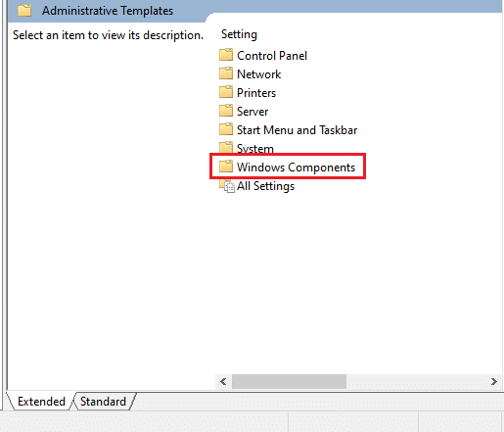Click the horizontal scrollbar right arrow
Image resolution: width=504 pixels, height=432 pixels.
tap(494, 381)
